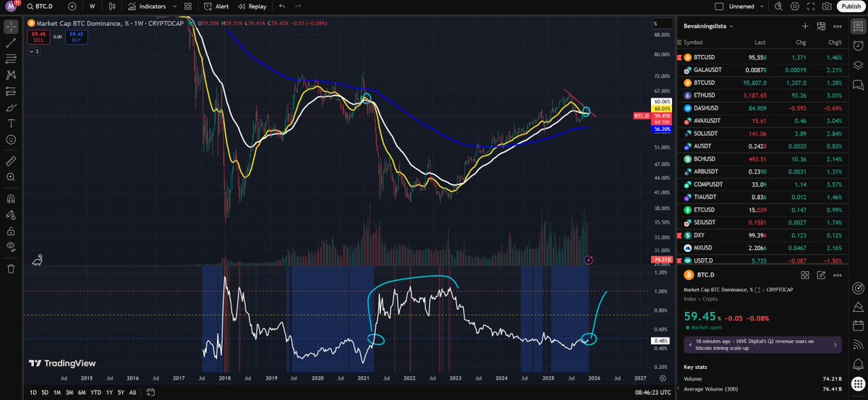Select ETHUSD in the watchlist
The width and height of the screenshot is (868, 400).
pyautogui.click(x=762, y=94)
